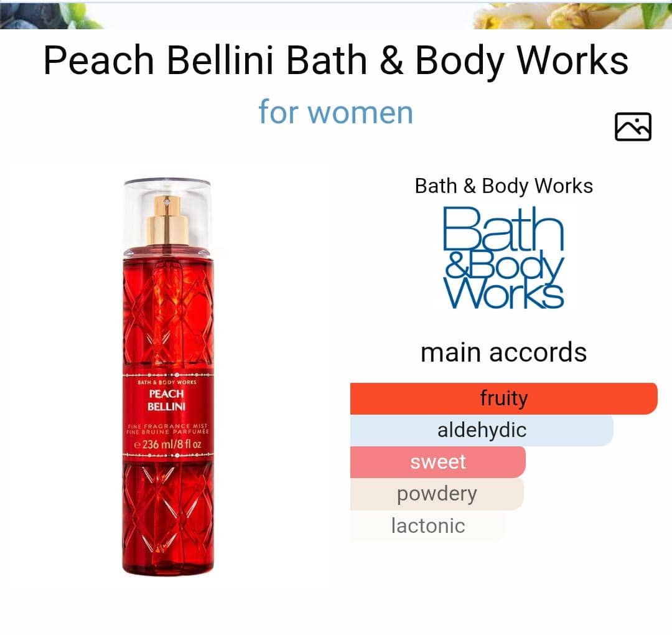Click the aldehydic accord bar
Viewport: 672px width, 635px height.
pos(482,430)
